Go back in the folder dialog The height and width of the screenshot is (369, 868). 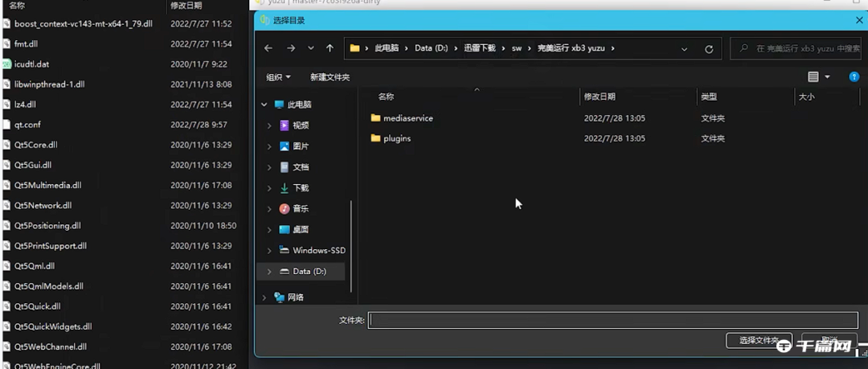268,48
